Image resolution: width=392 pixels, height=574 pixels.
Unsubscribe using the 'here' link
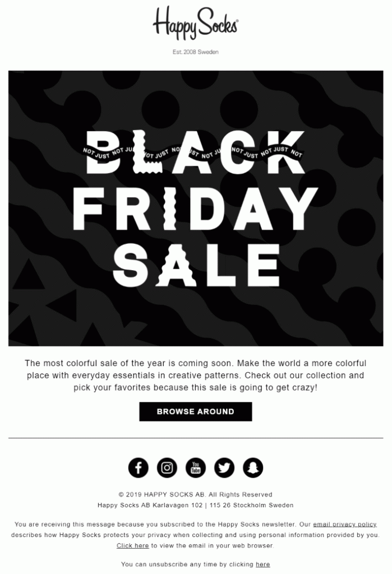pyautogui.click(x=262, y=564)
